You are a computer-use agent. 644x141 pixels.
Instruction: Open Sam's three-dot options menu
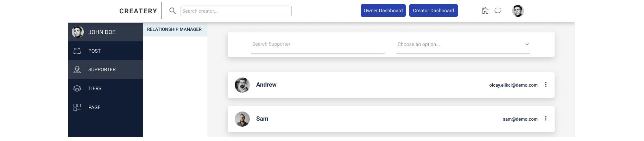[x=545, y=119]
